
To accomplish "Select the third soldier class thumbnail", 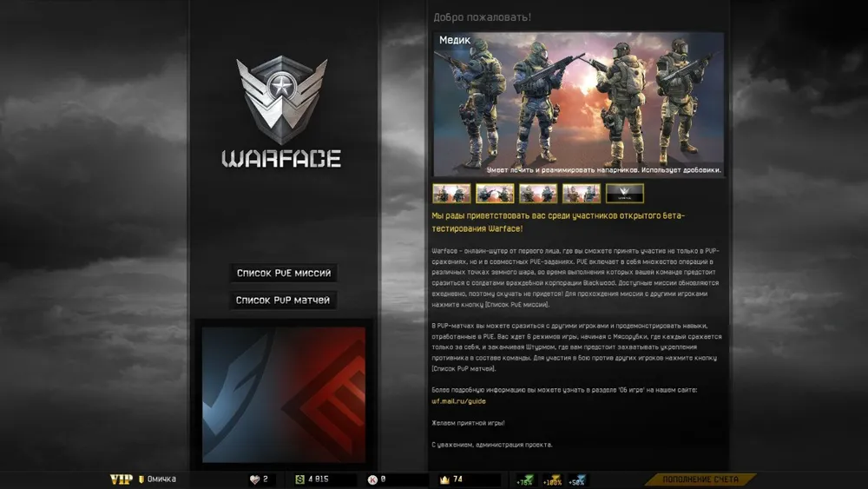I will pos(538,194).
